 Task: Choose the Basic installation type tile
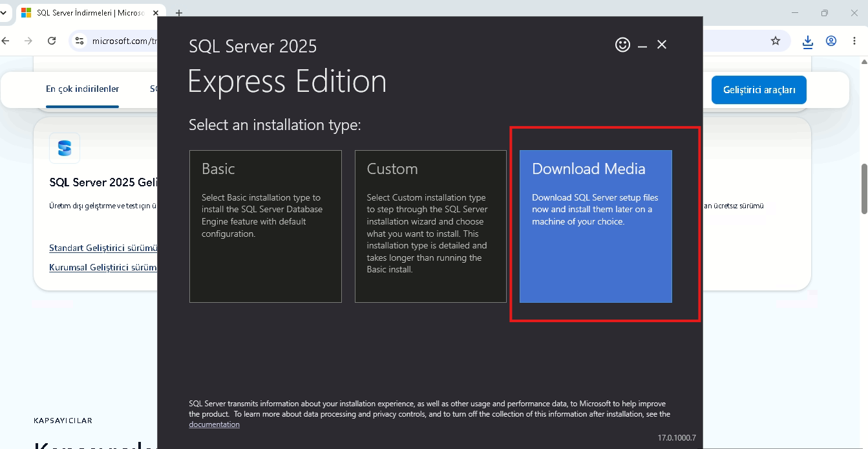pos(265,226)
